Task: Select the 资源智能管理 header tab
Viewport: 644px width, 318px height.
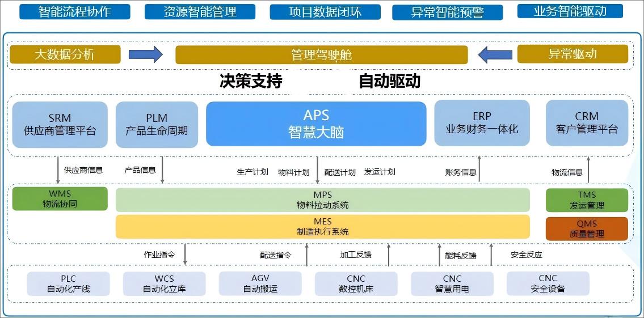Action: click(x=200, y=11)
